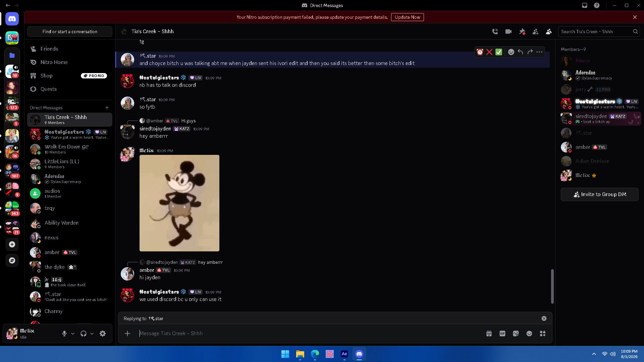This screenshot has width=644, height=362.
Task: Expand the input device options arrow
Action: coord(73,334)
